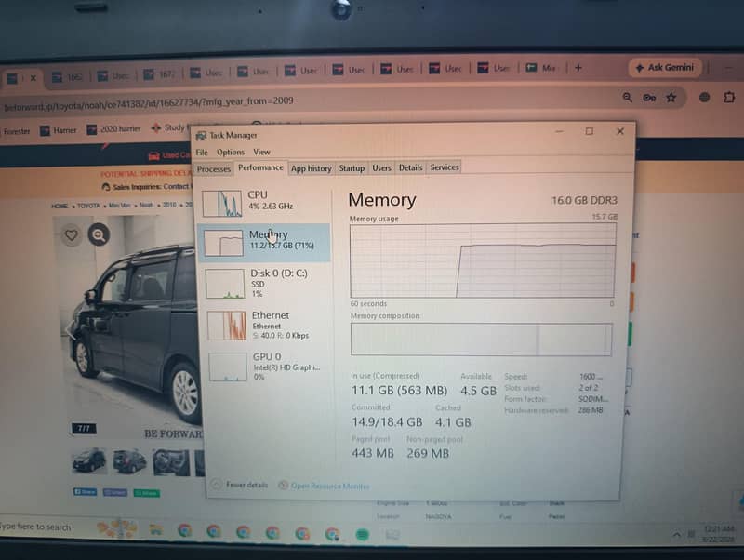
Task: Open the 2020 harrier bookmark
Action: [113, 129]
